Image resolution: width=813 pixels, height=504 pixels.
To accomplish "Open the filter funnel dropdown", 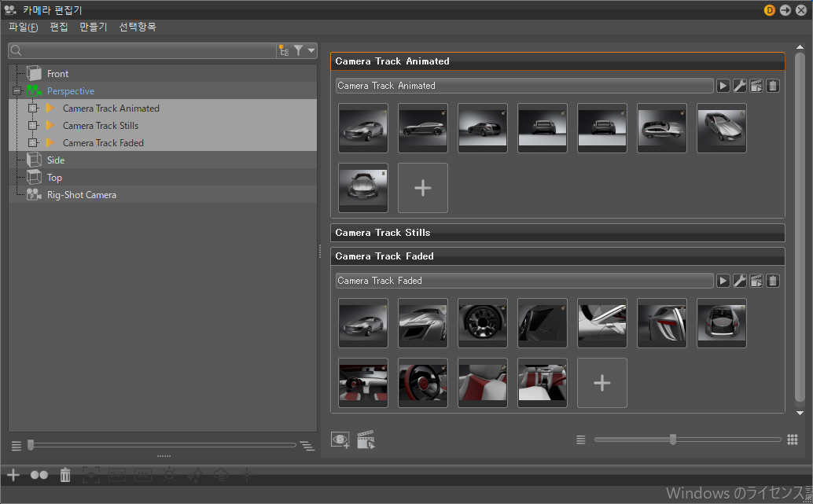I will pos(305,50).
